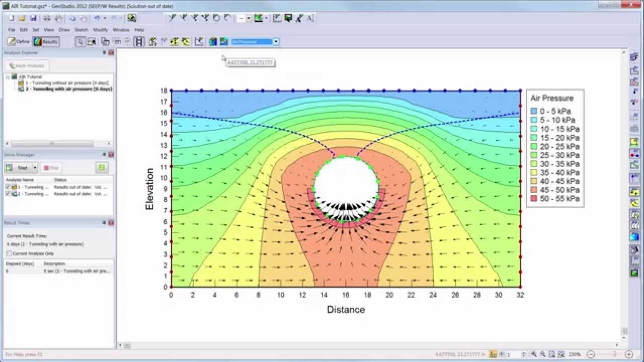Image resolution: width=644 pixels, height=362 pixels.
Task: Click the graph icon in the Results toolbar
Action: (199, 42)
